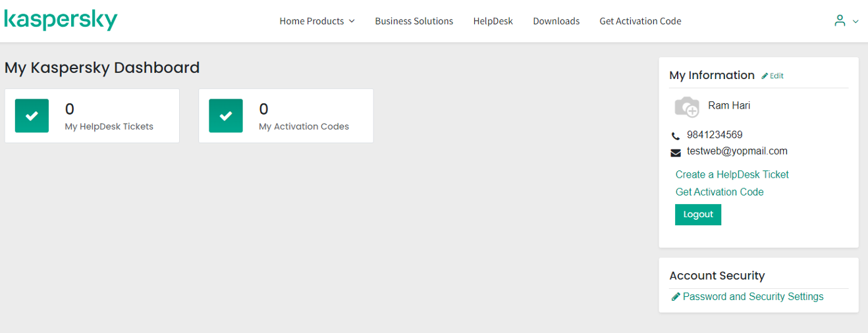Click the pencil icon next to Edit

[765, 76]
